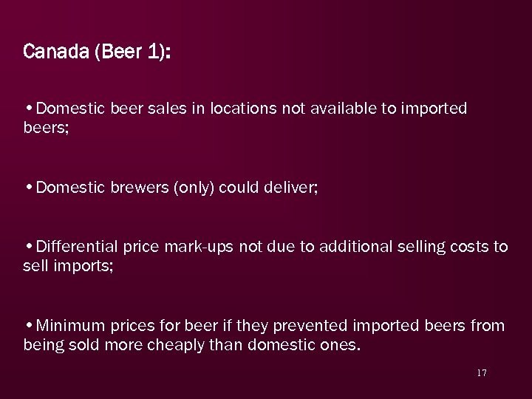
Task: Click the word "(only)" in the second bullet
Action: (196, 188)
